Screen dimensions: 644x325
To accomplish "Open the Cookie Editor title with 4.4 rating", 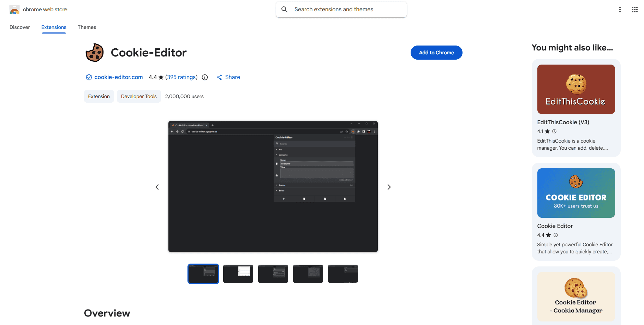I will coord(555,226).
